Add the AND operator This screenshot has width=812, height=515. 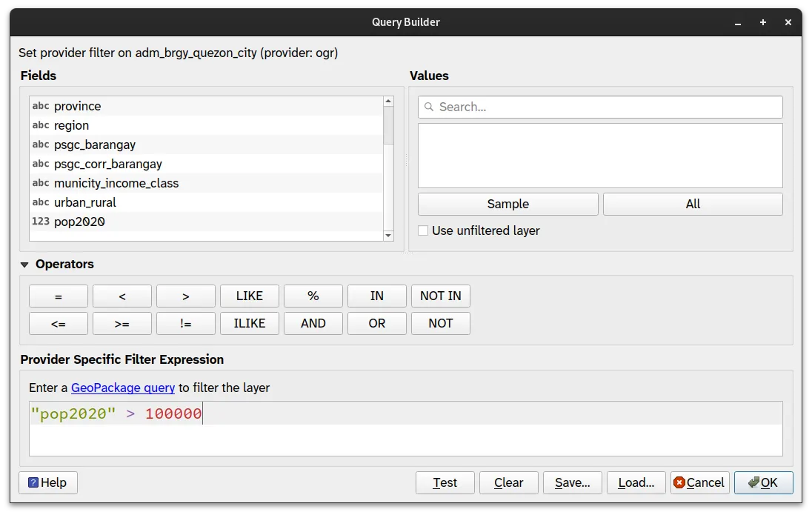coord(313,323)
